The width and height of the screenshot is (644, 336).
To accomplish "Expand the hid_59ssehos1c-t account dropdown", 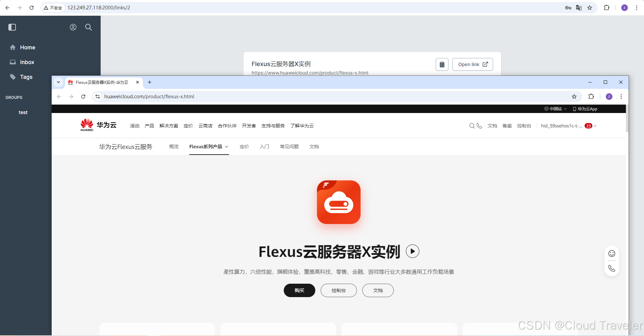I will (569, 126).
